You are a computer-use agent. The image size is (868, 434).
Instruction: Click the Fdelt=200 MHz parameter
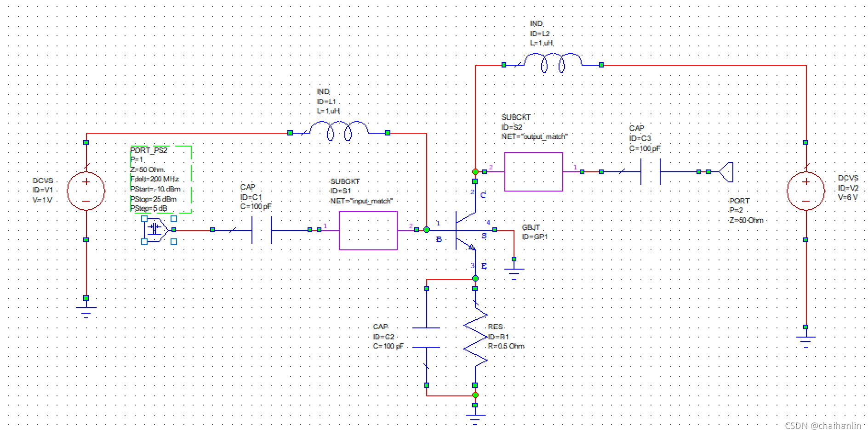pyautogui.click(x=154, y=179)
